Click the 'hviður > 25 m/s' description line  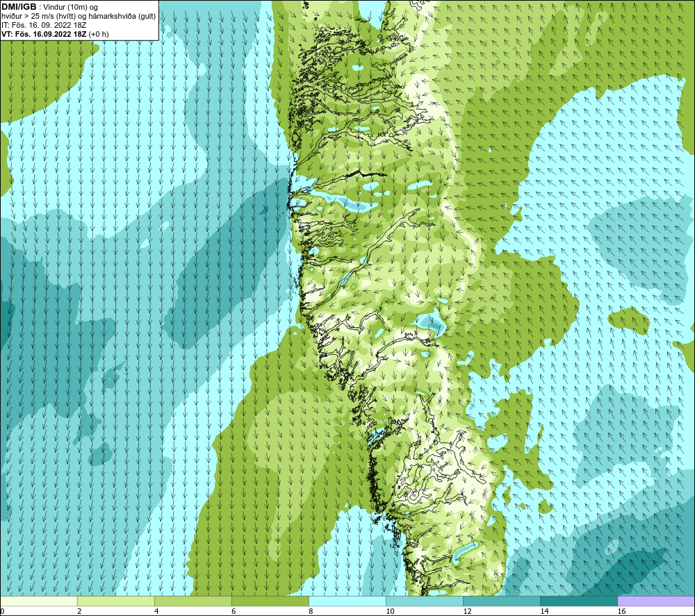coord(79,17)
